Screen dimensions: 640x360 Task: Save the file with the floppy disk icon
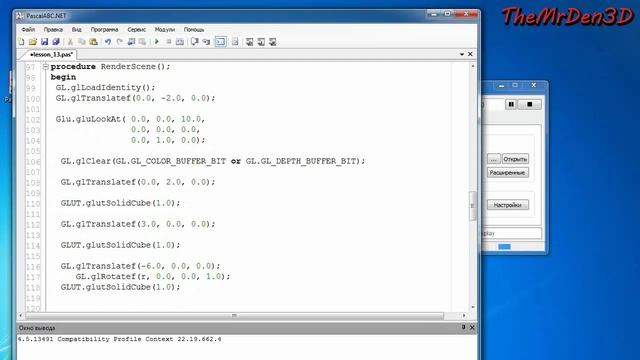[x=44, y=42]
